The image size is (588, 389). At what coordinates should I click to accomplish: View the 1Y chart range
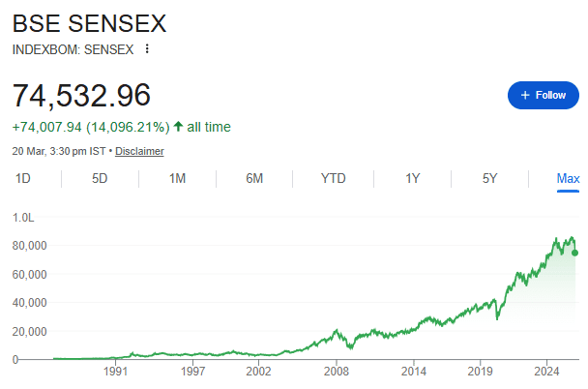point(412,178)
